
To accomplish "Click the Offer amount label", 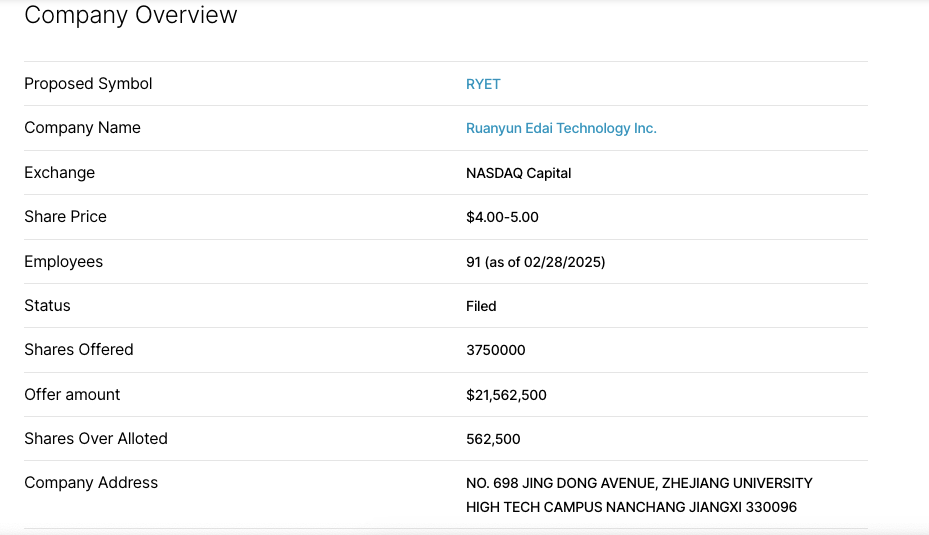I will (72, 394).
